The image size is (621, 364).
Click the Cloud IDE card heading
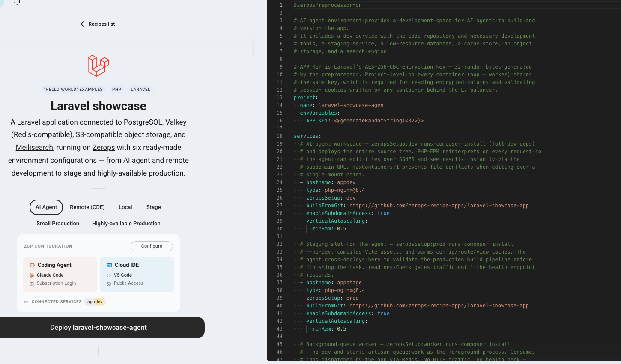click(127, 265)
